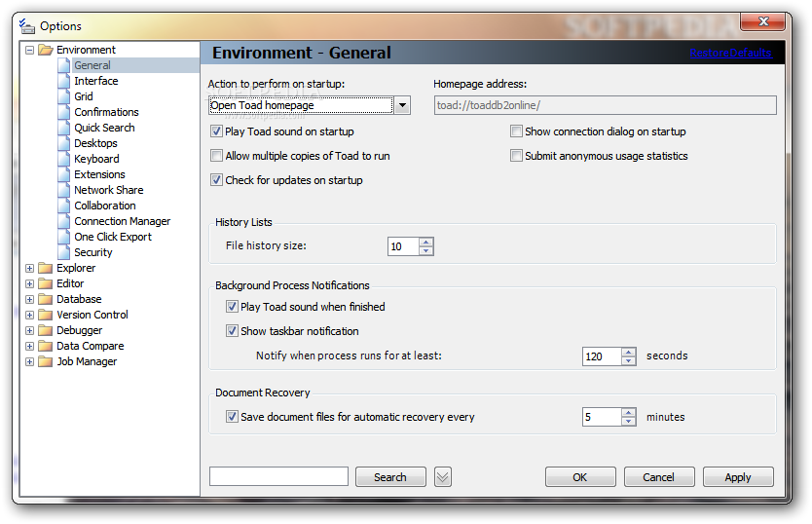The image size is (812, 524).
Task: Expand the Job Manager tree node
Action: (x=29, y=361)
